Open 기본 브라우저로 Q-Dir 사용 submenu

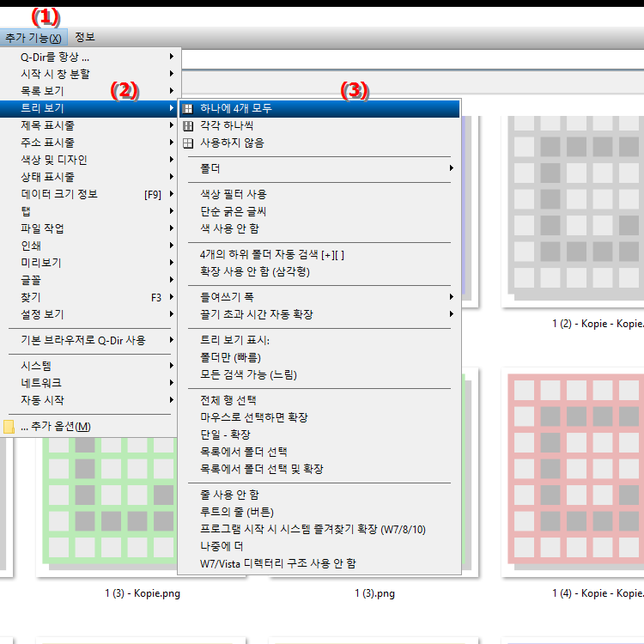pos(88,340)
